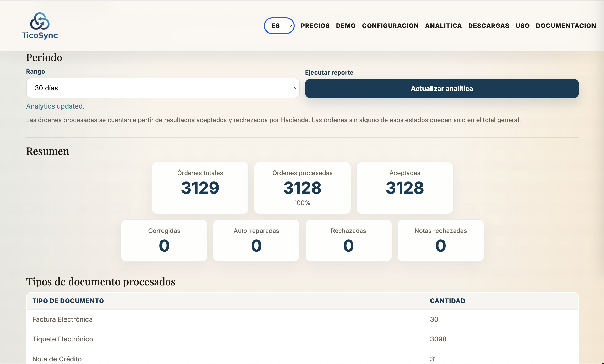
Task: Open the DESCARGAS page
Action: tap(489, 26)
